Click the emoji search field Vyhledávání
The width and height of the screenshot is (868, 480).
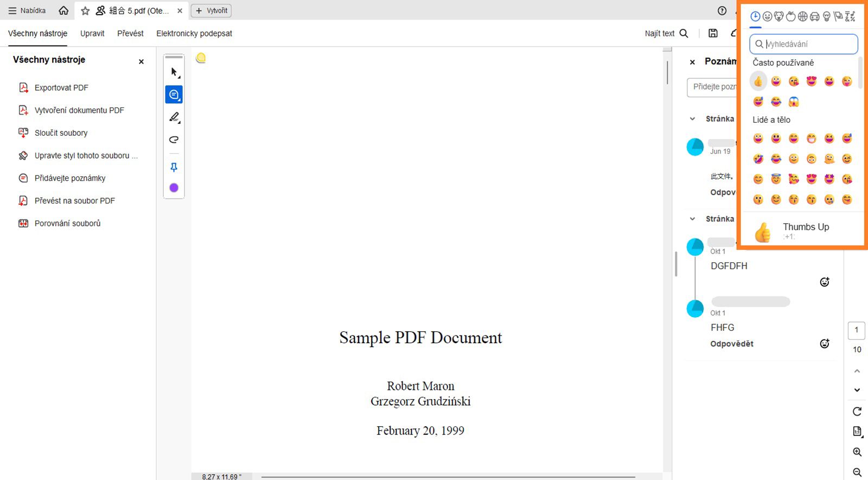[x=803, y=44]
